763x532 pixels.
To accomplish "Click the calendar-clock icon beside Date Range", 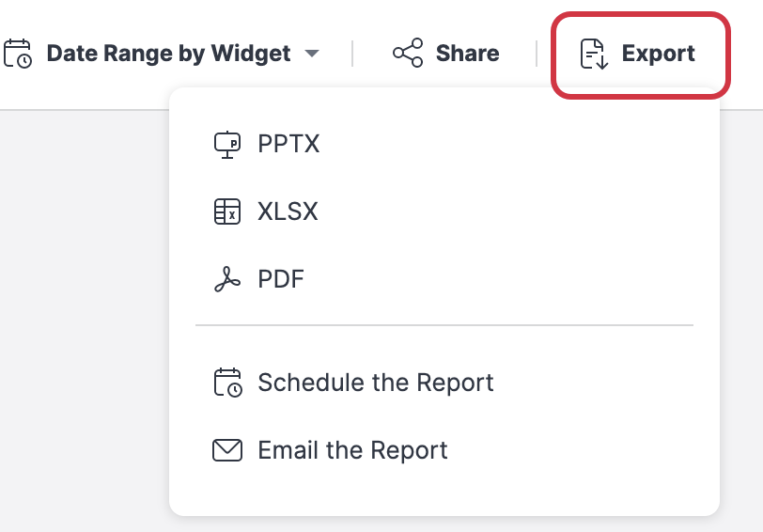I will 17,54.
